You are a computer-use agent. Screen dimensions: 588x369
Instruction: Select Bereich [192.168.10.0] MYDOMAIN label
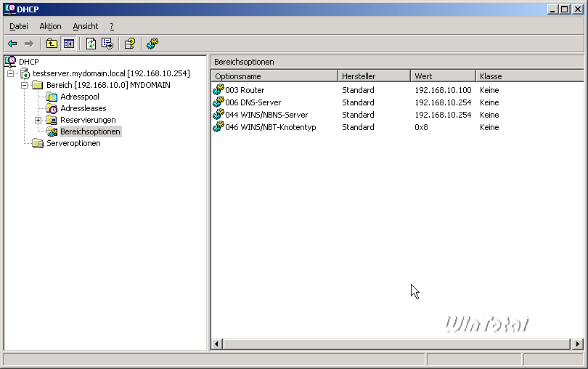pos(108,85)
